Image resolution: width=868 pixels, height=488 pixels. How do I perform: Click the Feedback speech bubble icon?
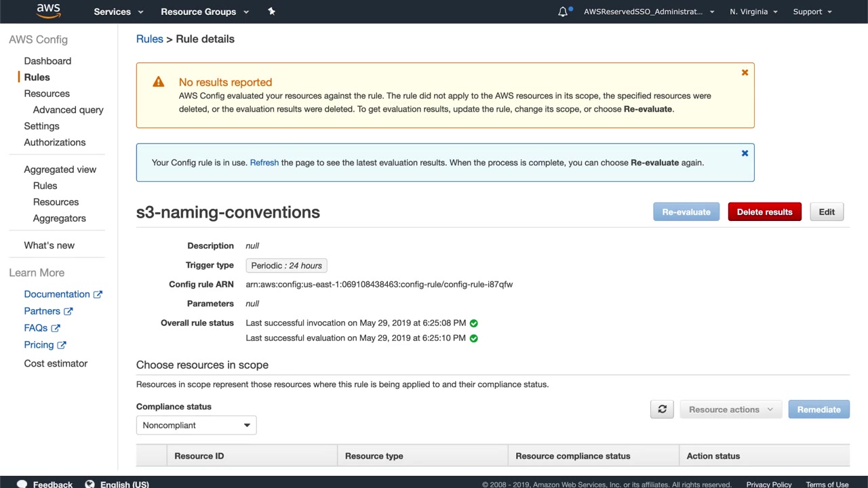pyautogui.click(x=22, y=484)
